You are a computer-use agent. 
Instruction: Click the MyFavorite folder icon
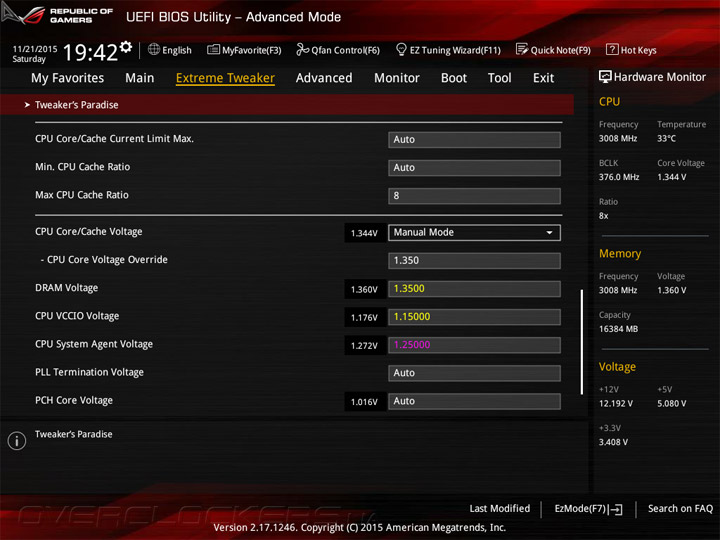pos(213,49)
